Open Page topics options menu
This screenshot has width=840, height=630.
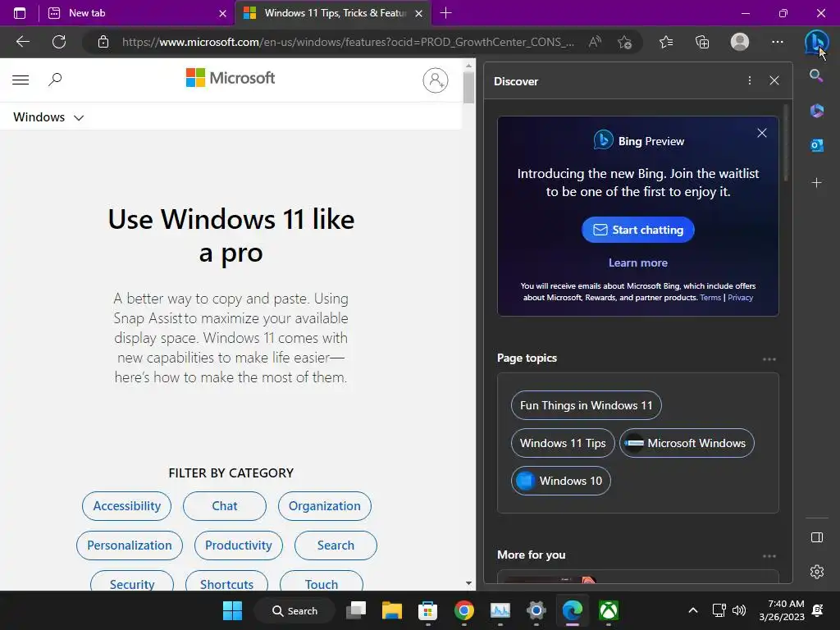click(769, 359)
